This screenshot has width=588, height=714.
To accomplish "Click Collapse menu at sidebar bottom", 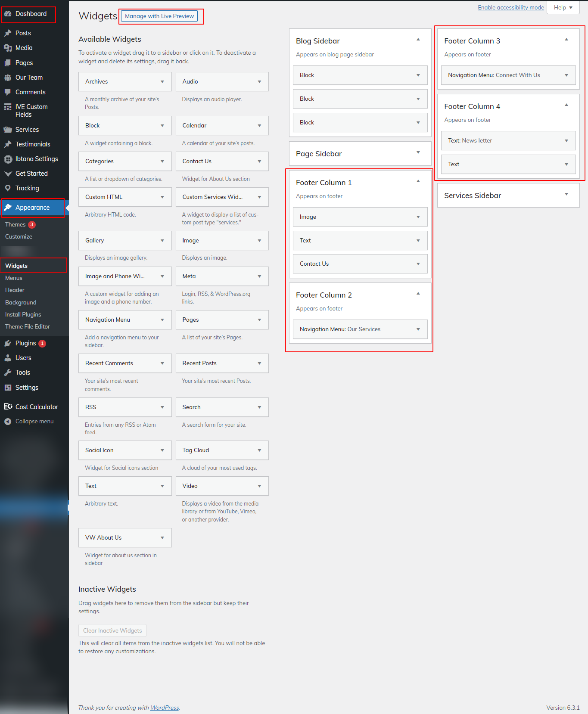I will (34, 422).
